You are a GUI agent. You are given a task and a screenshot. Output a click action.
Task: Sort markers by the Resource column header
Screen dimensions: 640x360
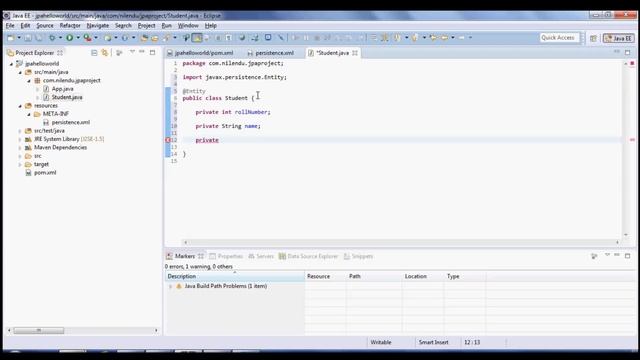point(325,276)
